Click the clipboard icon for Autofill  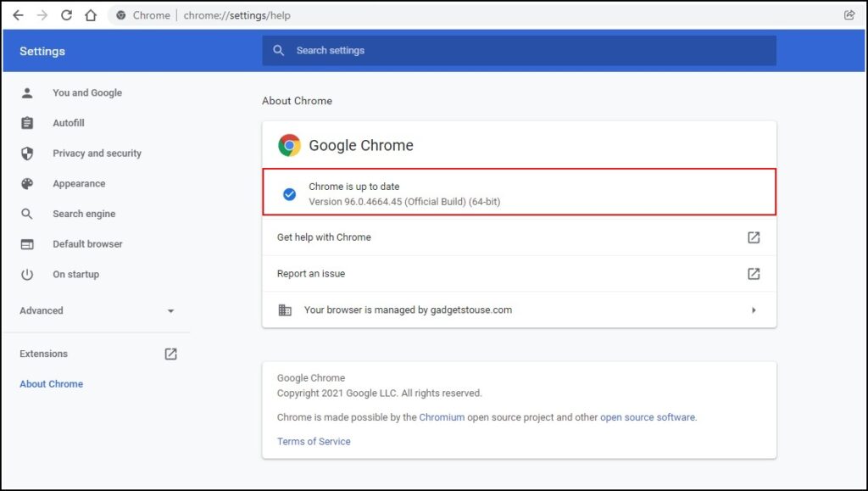27,123
